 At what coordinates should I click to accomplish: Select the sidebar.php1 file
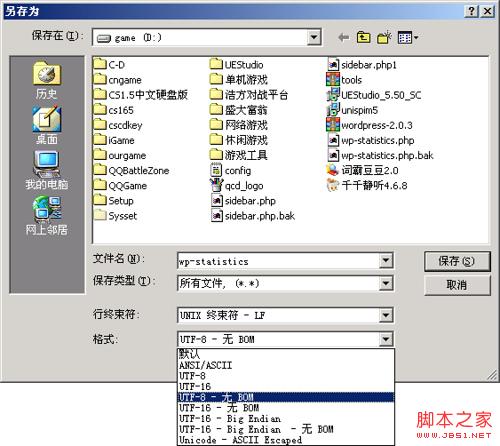tap(361, 65)
